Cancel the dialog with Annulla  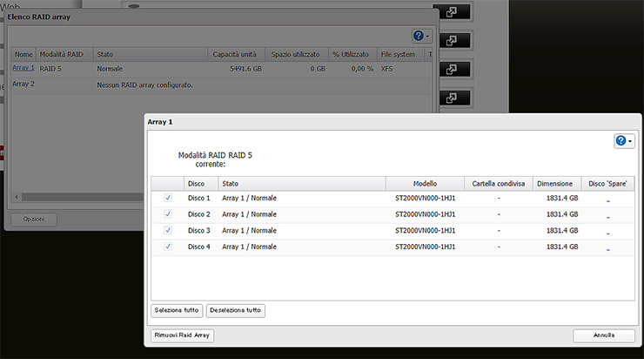603,335
